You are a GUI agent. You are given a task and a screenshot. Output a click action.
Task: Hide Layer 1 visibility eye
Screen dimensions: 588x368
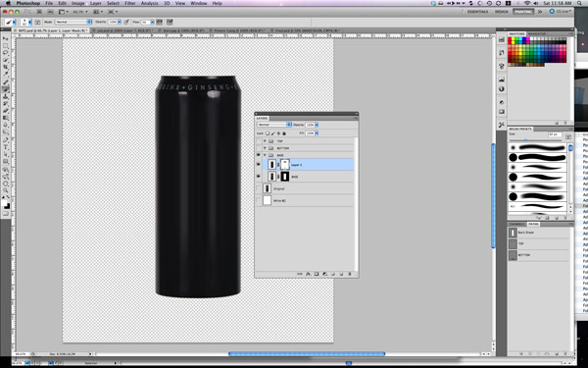pyautogui.click(x=259, y=165)
